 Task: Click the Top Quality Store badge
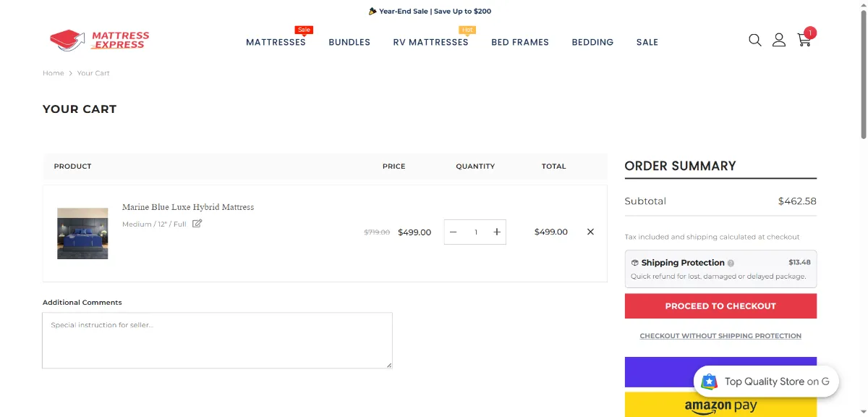click(766, 382)
